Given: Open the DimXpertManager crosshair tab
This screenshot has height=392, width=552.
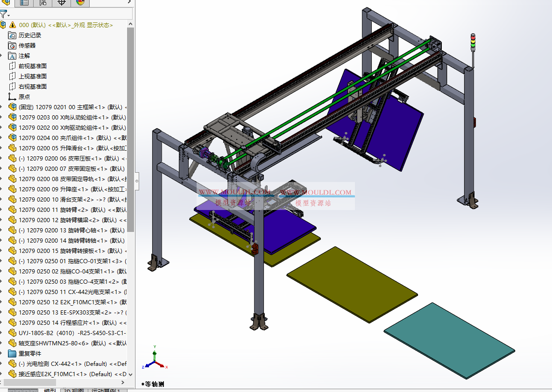Looking at the screenshot, I should point(62,4).
